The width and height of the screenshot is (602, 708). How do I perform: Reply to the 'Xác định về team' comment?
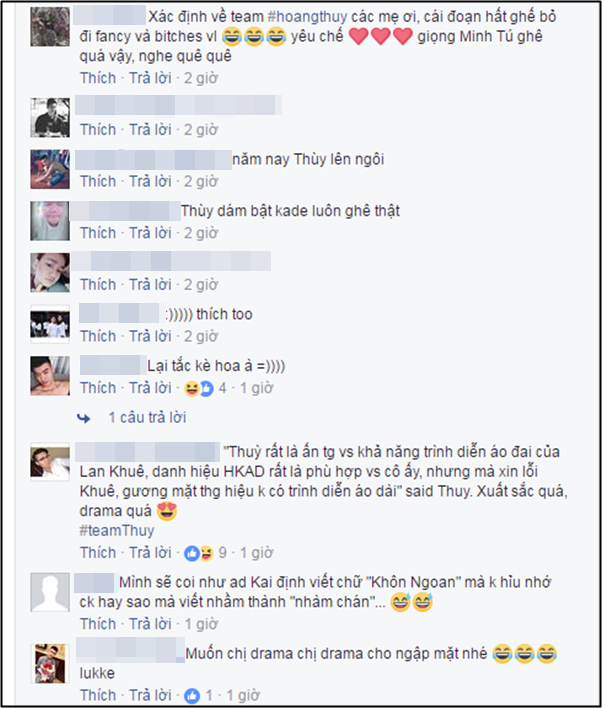(x=150, y=78)
